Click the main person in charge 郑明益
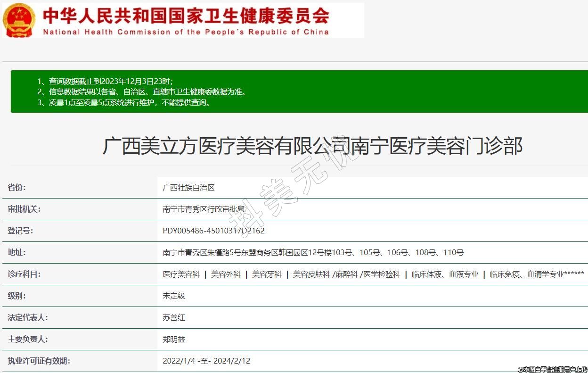Viewport: 588px width, 373px height. click(174, 340)
